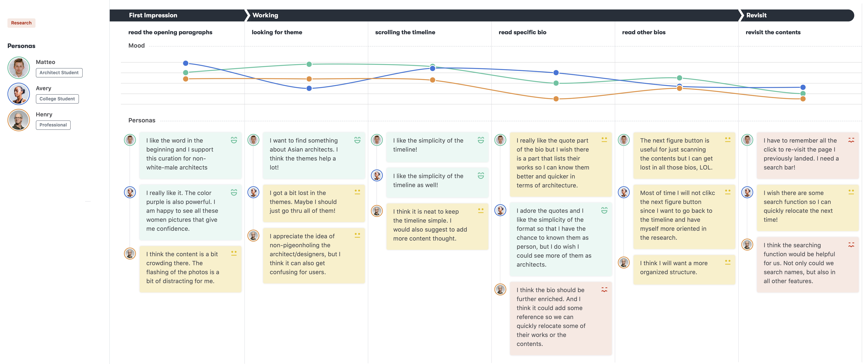Click the "scrolling the timeline" step heading

pos(405,32)
